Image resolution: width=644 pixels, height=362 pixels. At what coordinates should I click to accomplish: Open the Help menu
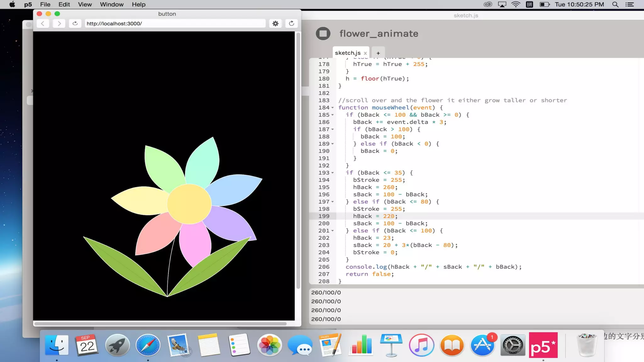[x=138, y=4]
